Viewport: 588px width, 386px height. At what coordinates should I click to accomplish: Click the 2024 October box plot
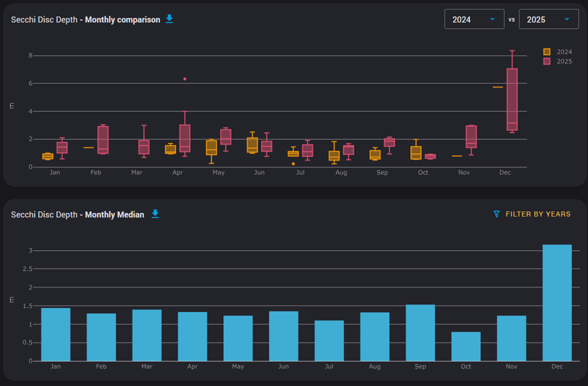point(416,152)
